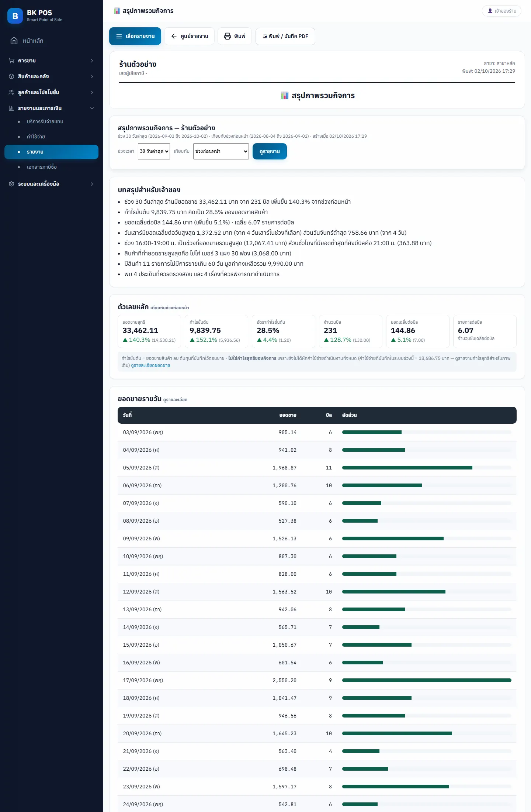The width and height of the screenshot is (531, 812).
Task: Expand the การขาย menu chevron
Action: (x=92, y=61)
